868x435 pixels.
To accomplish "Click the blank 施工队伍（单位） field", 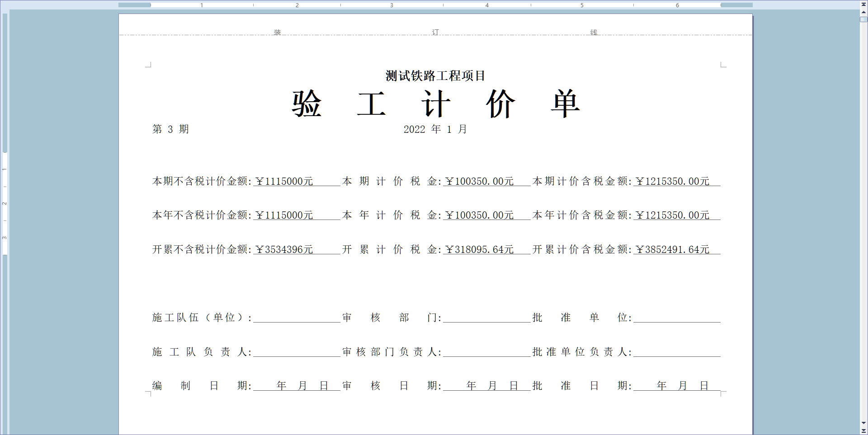I will pyautogui.click(x=297, y=318).
